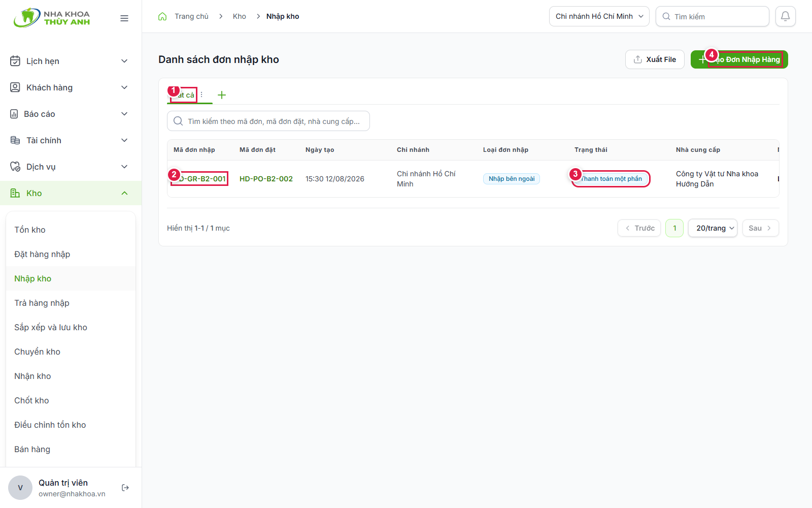Image resolution: width=812 pixels, height=508 pixels.
Task: Click the Lịch hẹn calendar icon
Action: [15, 61]
